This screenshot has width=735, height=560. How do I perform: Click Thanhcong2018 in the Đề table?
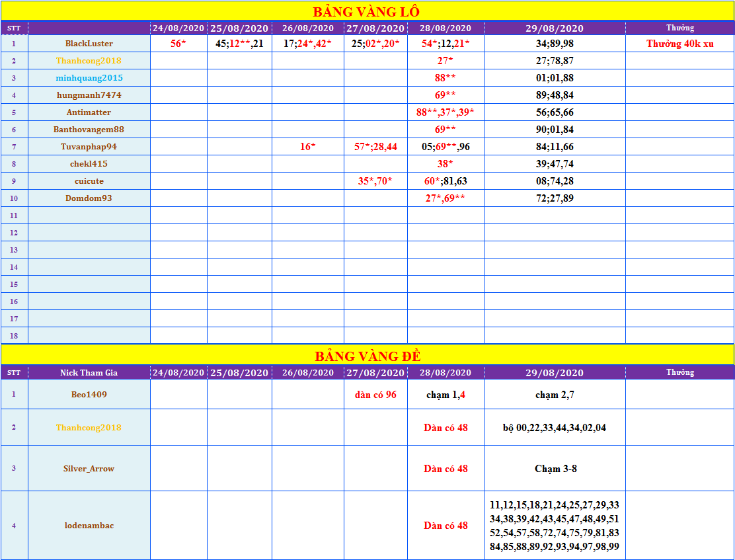click(x=89, y=427)
